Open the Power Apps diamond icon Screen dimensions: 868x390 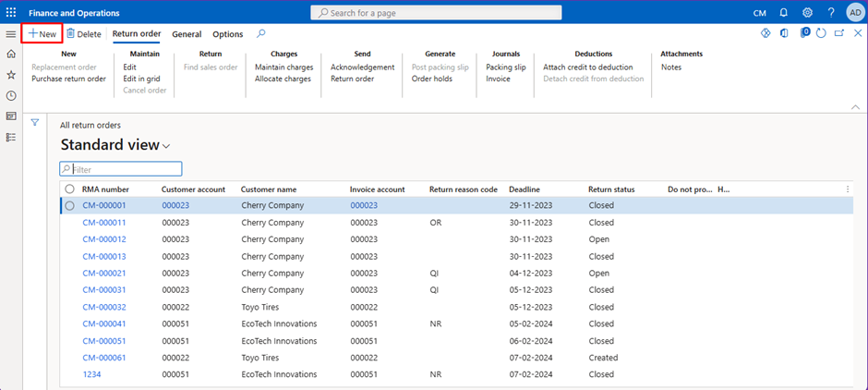[766, 33]
